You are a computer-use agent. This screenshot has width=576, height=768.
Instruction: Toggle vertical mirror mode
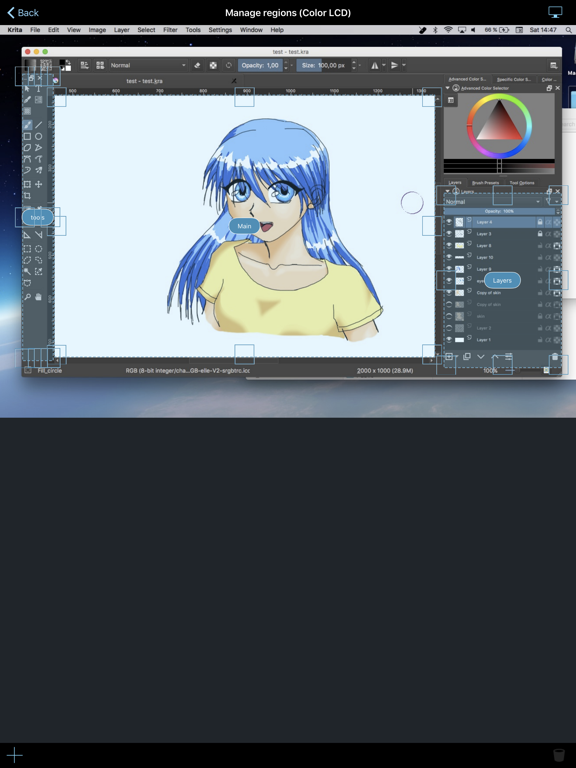coord(394,65)
